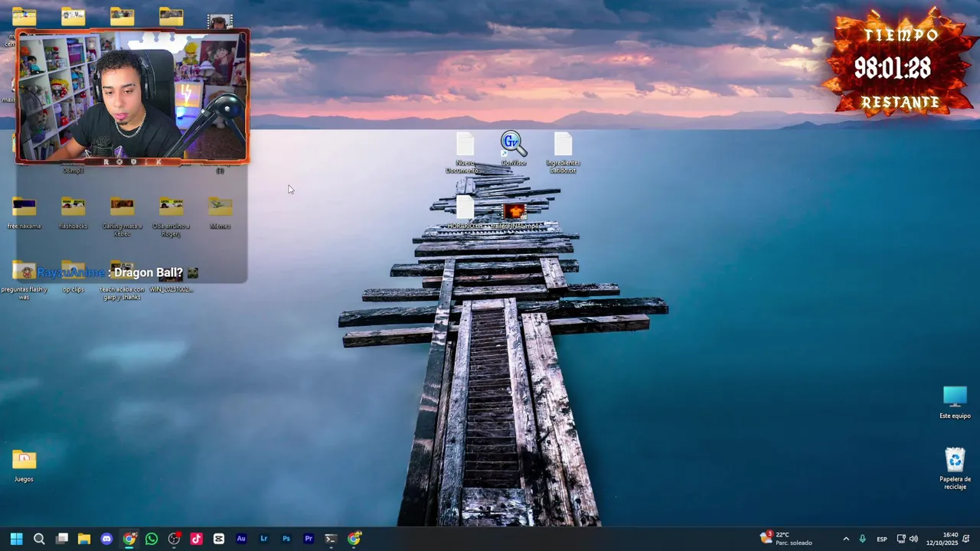This screenshot has height=551, width=980.
Task: Open the weather widget showing 22°C
Action: point(786,539)
